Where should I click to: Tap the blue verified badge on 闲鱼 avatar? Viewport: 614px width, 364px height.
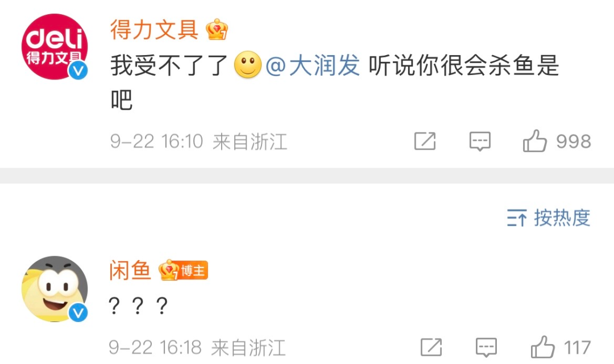pyautogui.click(x=78, y=313)
